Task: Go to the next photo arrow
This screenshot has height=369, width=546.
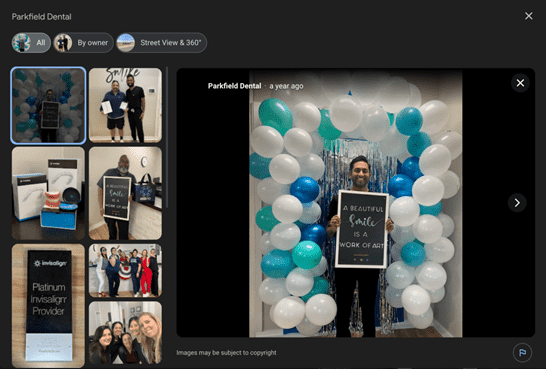Action: click(x=517, y=203)
